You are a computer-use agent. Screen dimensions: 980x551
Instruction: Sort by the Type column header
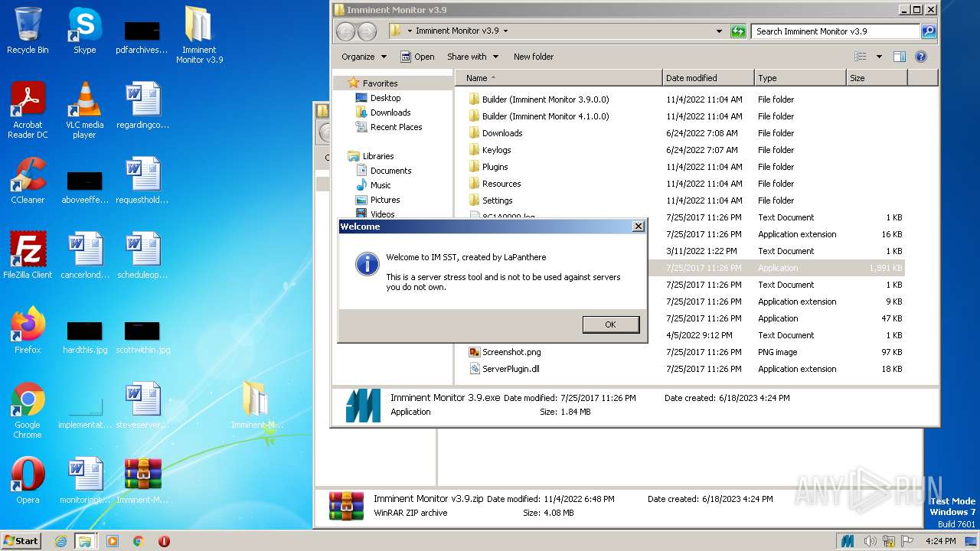pyautogui.click(x=800, y=78)
